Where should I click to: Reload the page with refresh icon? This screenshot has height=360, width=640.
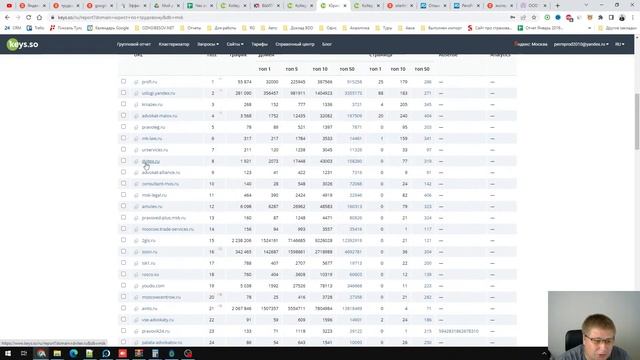29,18
